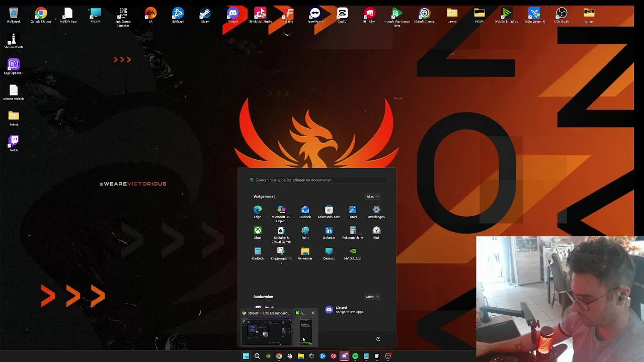Screen dimensions: 644x362
Task: Switch to Chrome on the taskbar
Action: pyautogui.click(x=279, y=356)
